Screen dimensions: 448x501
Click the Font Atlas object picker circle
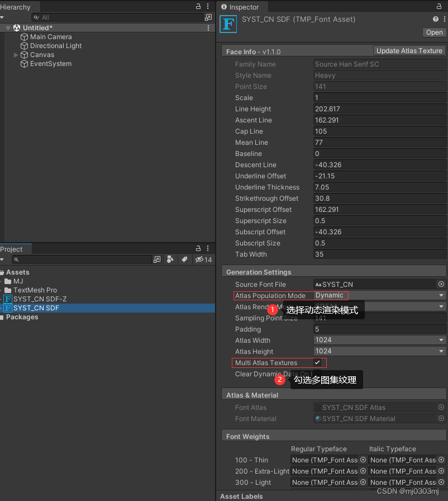pyautogui.click(x=441, y=407)
